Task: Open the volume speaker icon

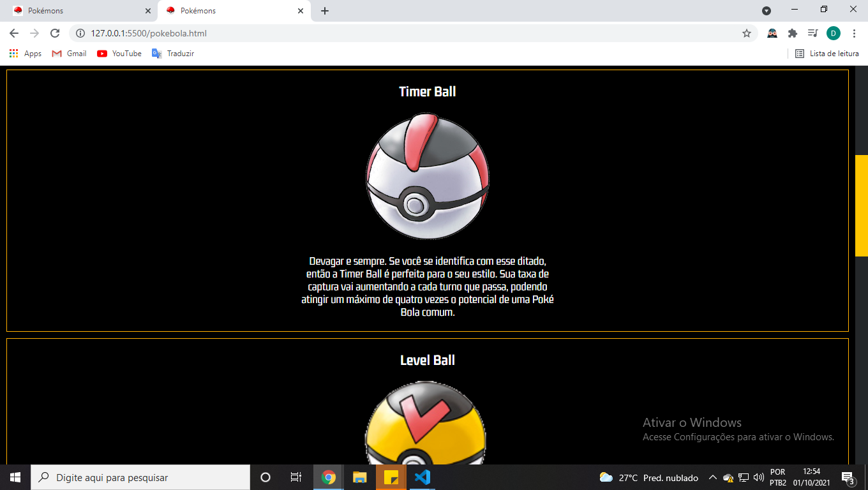Action: click(759, 477)
